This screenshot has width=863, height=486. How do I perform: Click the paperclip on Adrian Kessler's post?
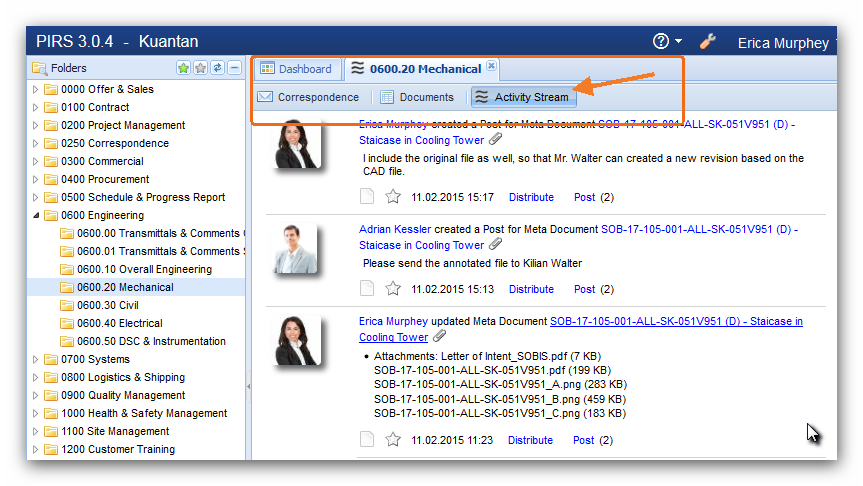496,245
